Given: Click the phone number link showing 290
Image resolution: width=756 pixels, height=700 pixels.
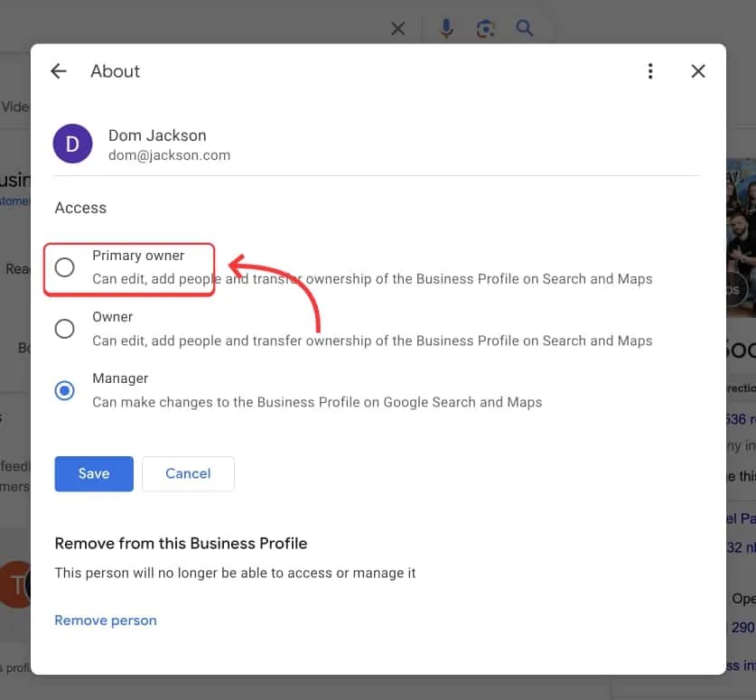Looking at the screenshot, I should coord(742,625).
